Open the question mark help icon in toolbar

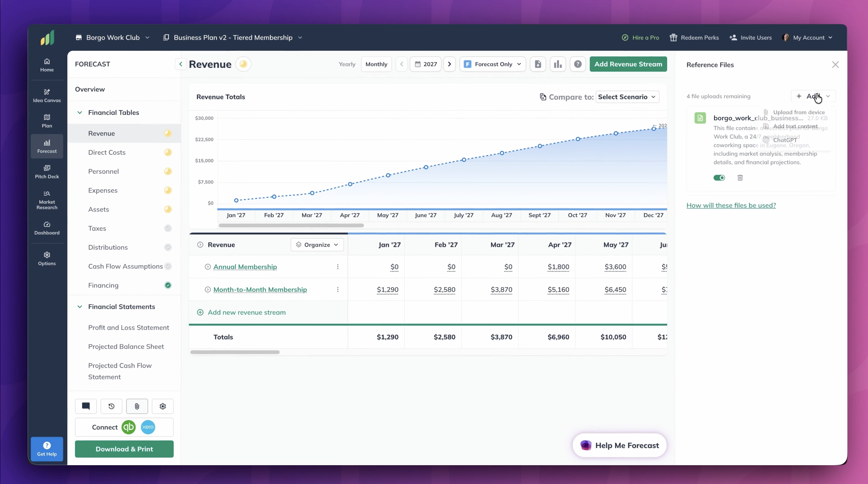(578, 64)
